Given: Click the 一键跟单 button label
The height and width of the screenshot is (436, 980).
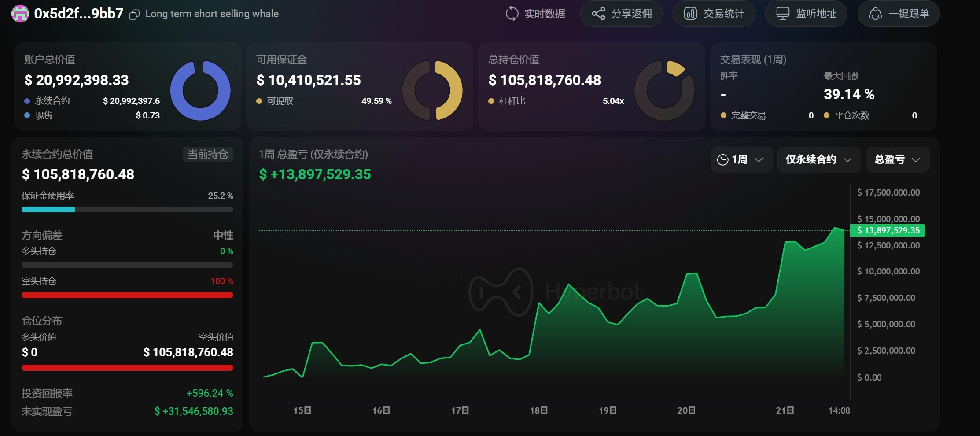Looking at the screenshot, I should pyautogui.click(x=909, y=14).
